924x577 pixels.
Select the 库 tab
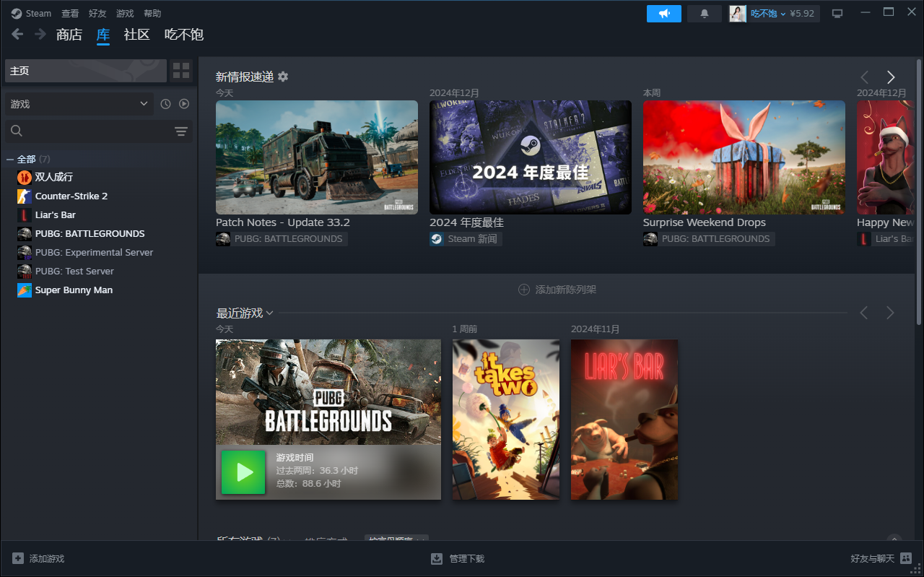pyautogui.click(x=103, y=35)
